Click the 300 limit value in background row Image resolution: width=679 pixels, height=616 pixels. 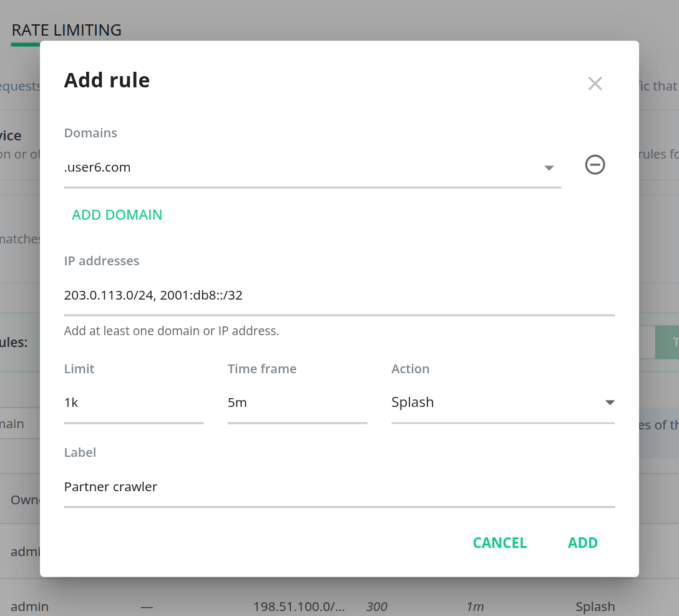pyautogui.click(x=376, y=607)
